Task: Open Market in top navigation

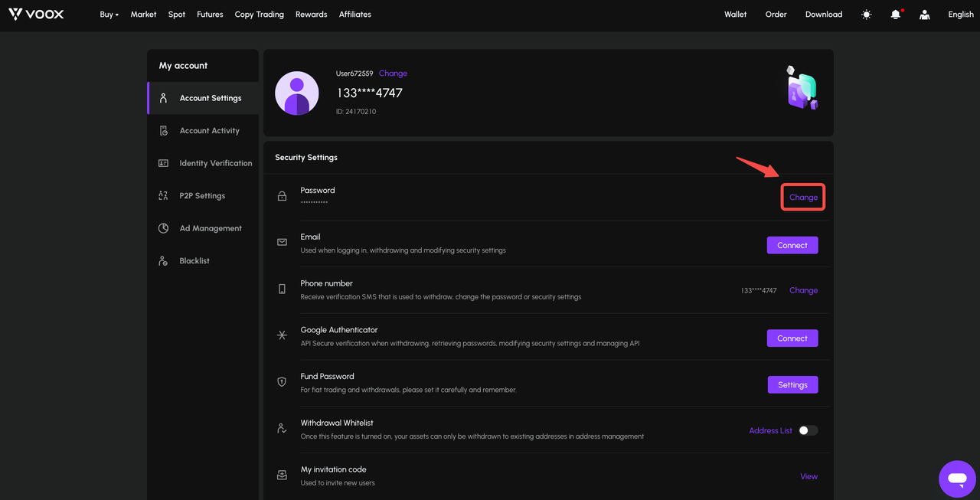Action: (143, 15)
